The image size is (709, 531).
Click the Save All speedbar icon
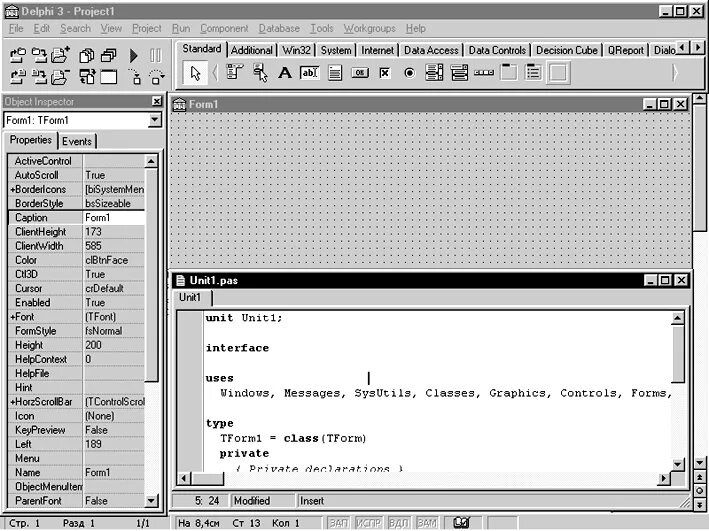pyautogui.click(x=39, y=55)
